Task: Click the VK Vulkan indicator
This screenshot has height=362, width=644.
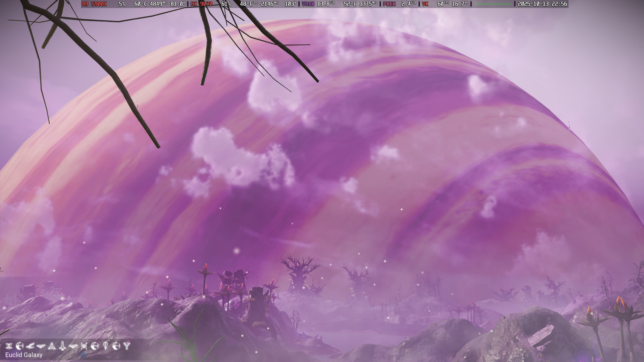Action: click(425, 4)
